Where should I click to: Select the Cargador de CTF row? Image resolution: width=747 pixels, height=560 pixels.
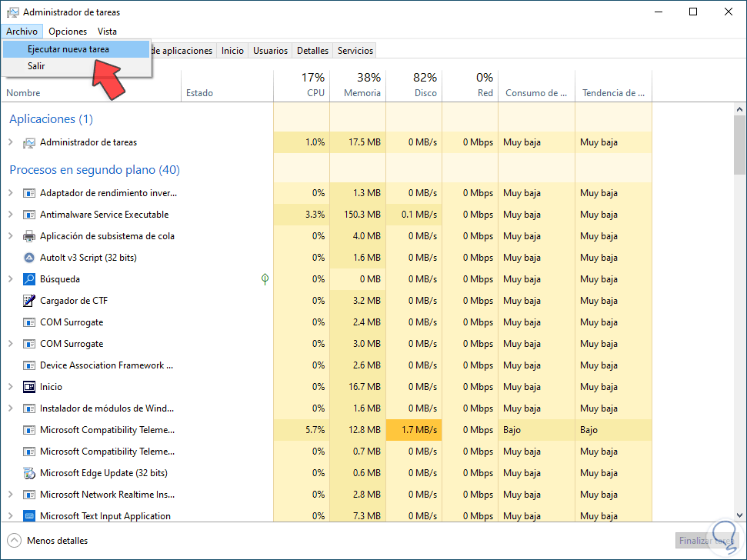point(326,301)
